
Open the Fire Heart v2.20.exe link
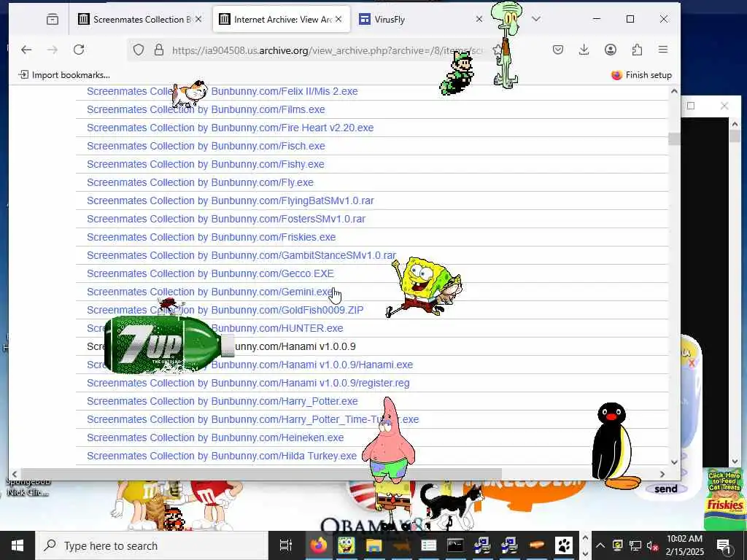pyautogui.click(x=230, y=128)
